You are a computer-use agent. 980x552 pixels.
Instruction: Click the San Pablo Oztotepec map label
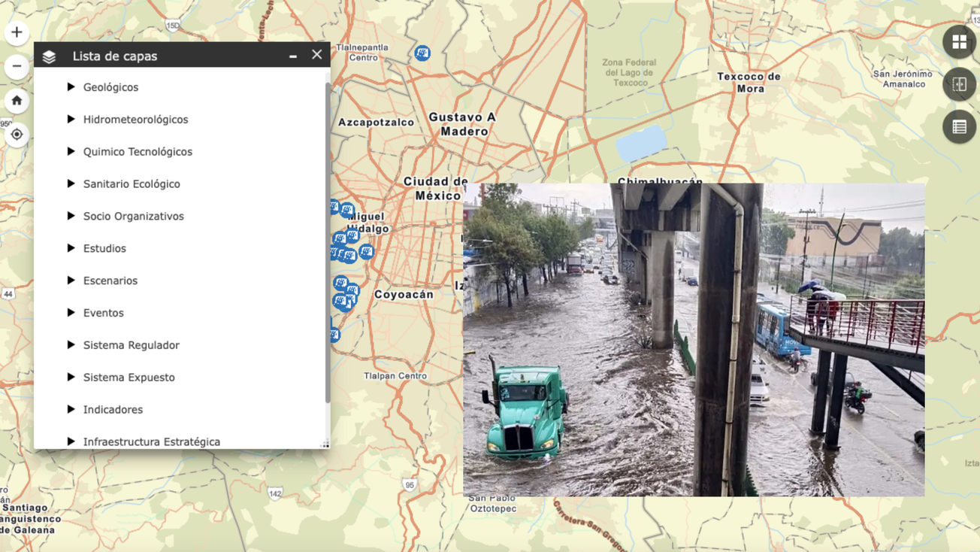click(x=492, y=503)
